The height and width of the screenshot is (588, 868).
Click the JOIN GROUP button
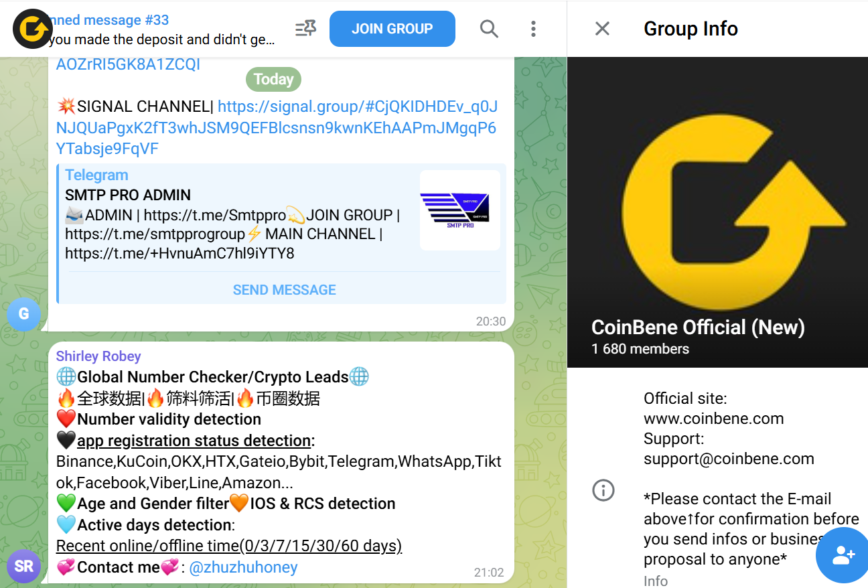click(392, 29)
